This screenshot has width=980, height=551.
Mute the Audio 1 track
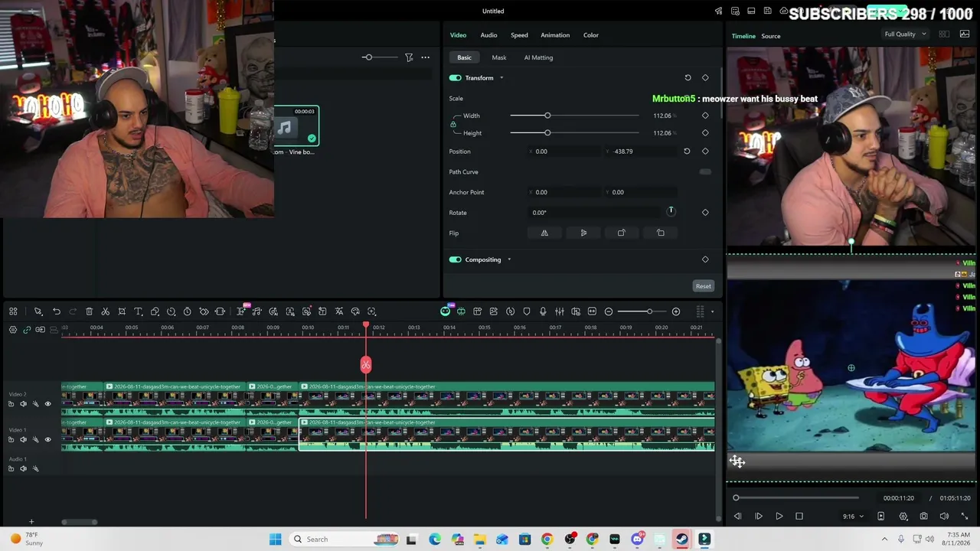tap(23, 468)
